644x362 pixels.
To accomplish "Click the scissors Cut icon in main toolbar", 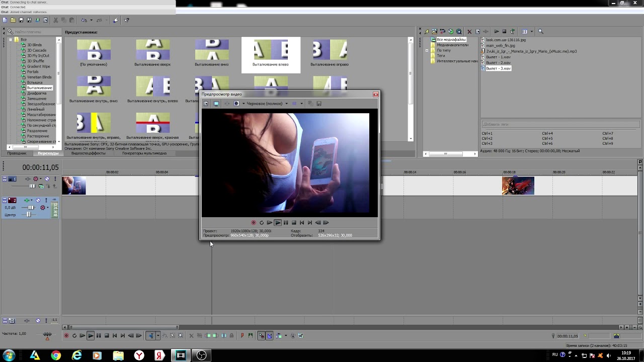I will coord(56,20).
